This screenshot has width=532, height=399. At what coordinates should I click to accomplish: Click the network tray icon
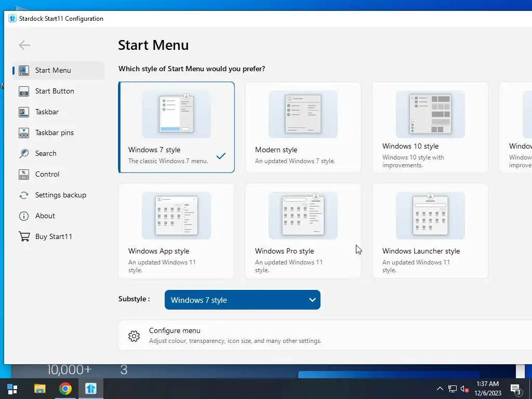click(453, 389)
